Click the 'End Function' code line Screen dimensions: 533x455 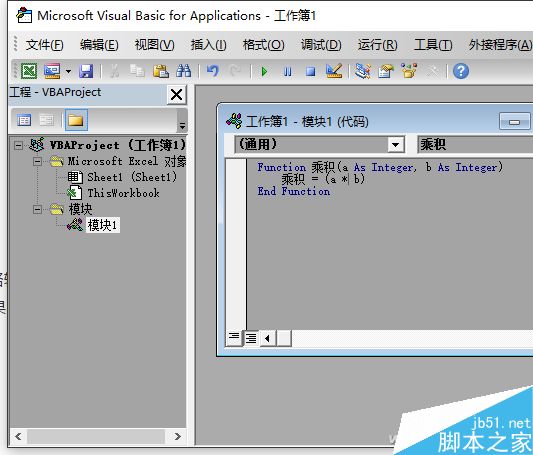pos(294,191)
